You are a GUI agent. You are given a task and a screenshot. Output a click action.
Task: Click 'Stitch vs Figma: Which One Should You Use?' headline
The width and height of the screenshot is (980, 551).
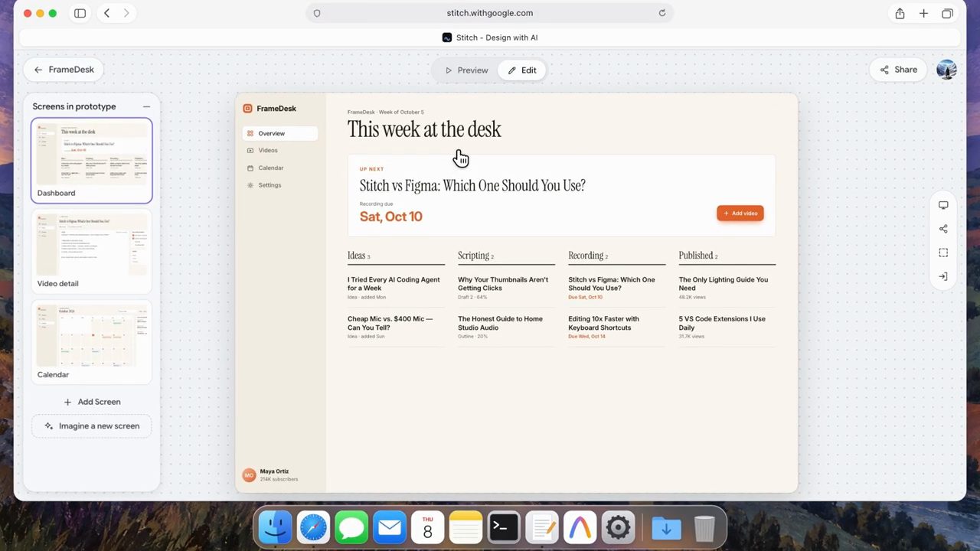pos(472,185)
